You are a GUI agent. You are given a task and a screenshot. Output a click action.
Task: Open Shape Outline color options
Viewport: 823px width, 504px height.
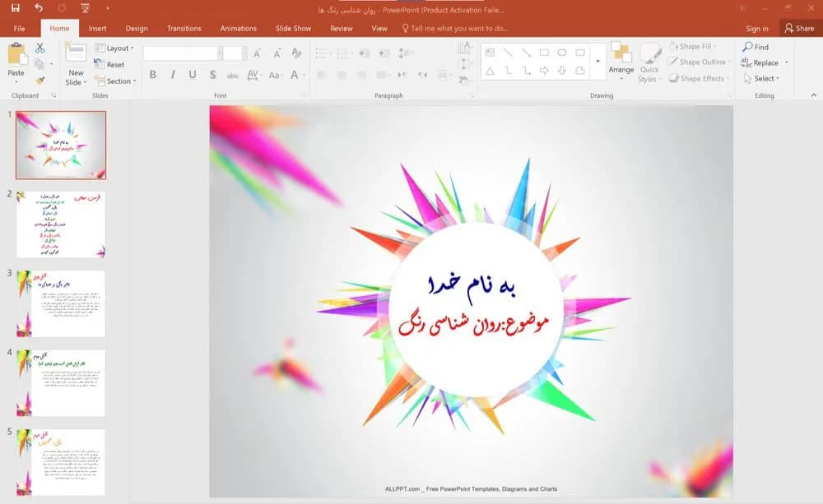[x=699, y=62]
